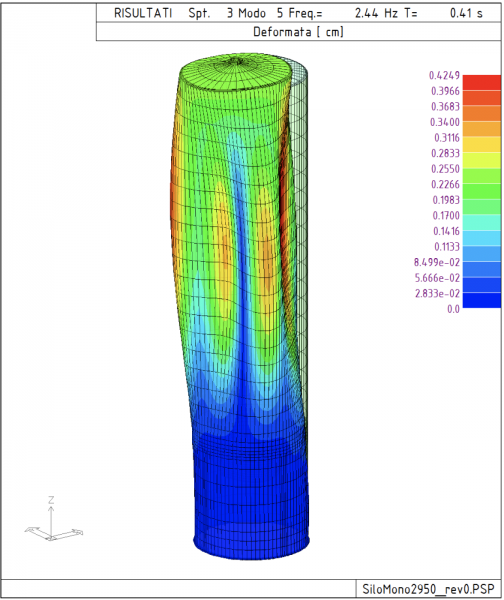Pick the yellow 0.3116 legend color band
Screen dimensions: 504x600
click(481, 145)
